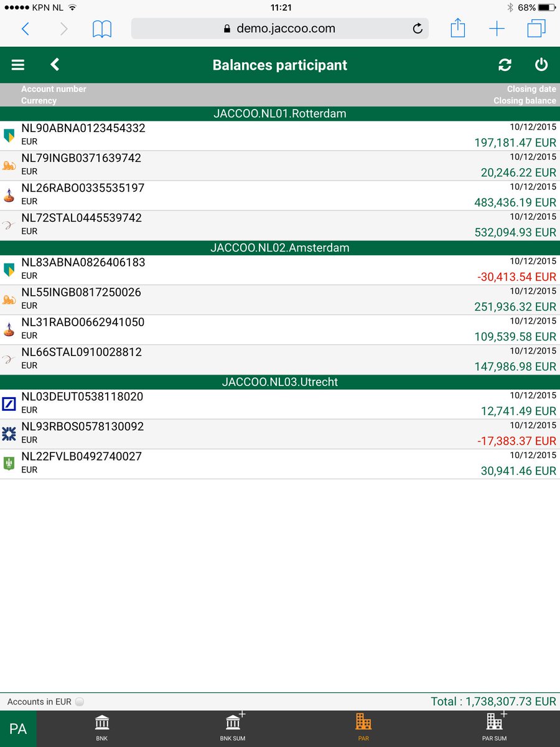The width and height of the screenshot is (560, 747).
Task: Select the PAR tab
Action: pyautogui.click(x=363, y=728)
